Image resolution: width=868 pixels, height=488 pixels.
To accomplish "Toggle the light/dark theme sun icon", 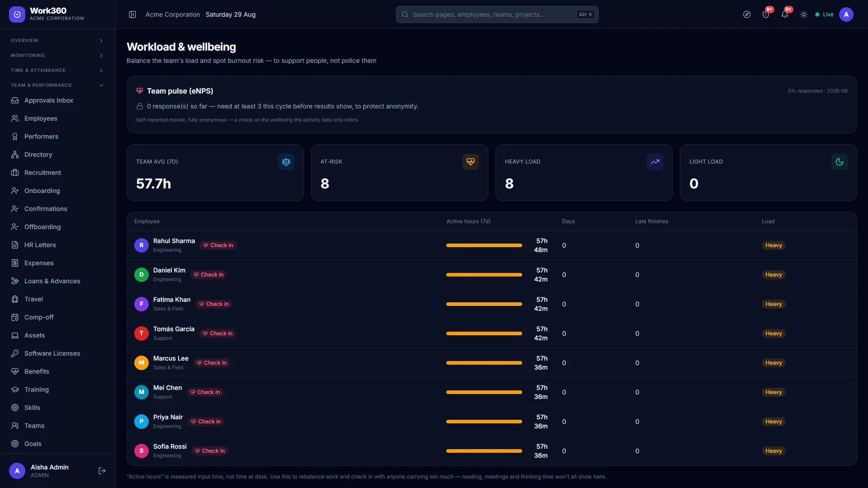I will pos(804,14).
